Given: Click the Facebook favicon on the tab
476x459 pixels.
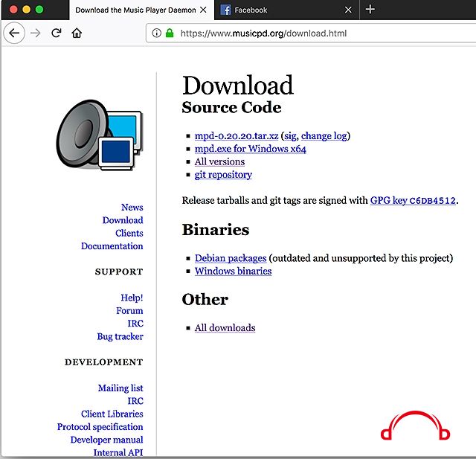Looking at the screenshot, I should click(225, 10).
